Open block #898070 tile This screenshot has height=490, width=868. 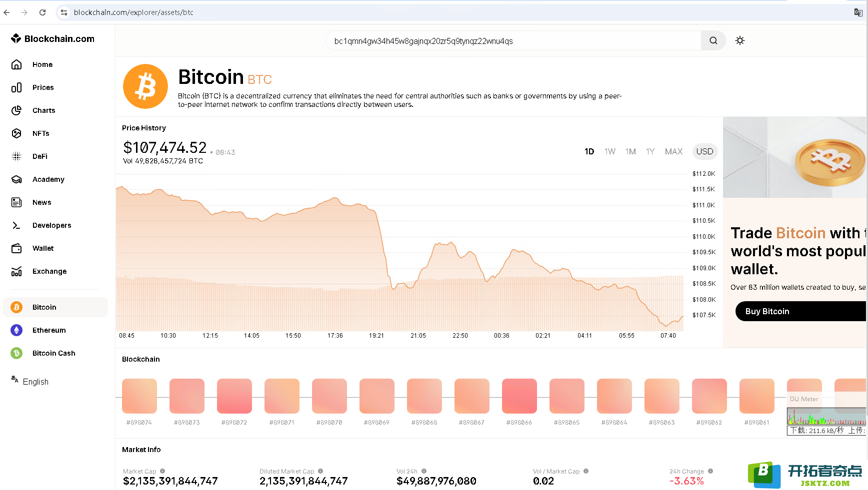(x=329, y=396)
